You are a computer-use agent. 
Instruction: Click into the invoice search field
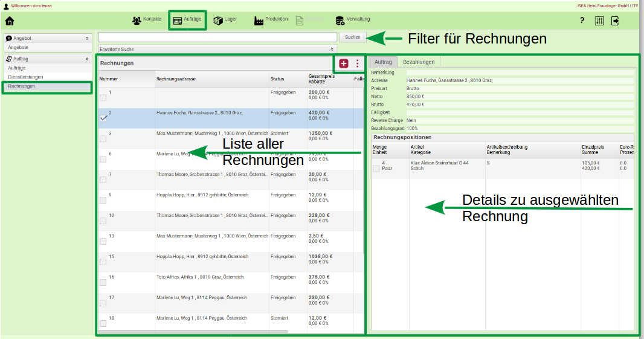(217, 37)
